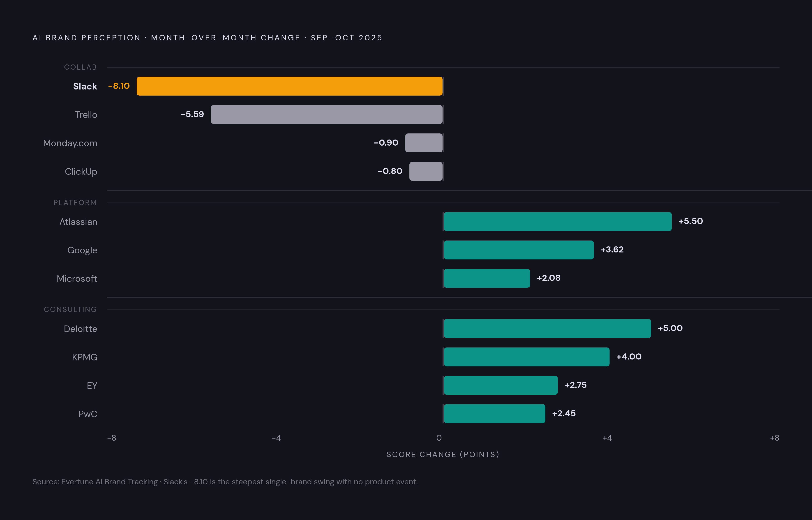The height and width of the screenshot is (520, 812).
Task: Click the "Deloitte" row label
Action: click(81, 329)
